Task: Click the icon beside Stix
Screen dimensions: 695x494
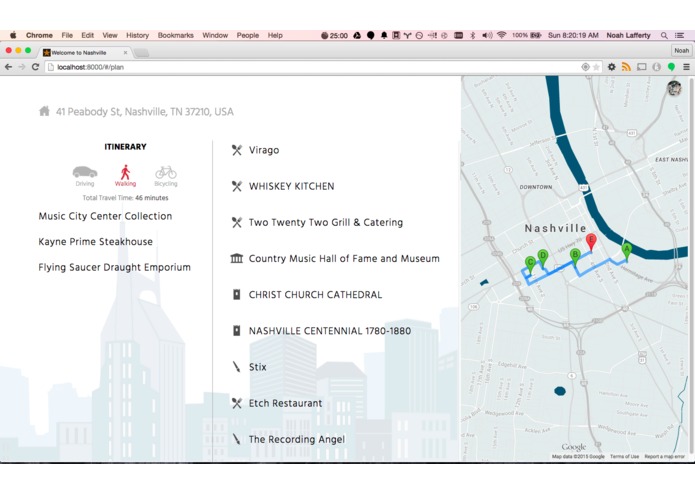Action: (x=237, y=367)
